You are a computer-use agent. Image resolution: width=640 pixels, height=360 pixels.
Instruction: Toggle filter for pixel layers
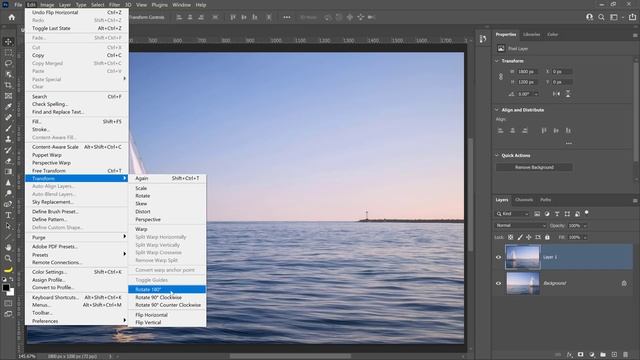point(537,214)
